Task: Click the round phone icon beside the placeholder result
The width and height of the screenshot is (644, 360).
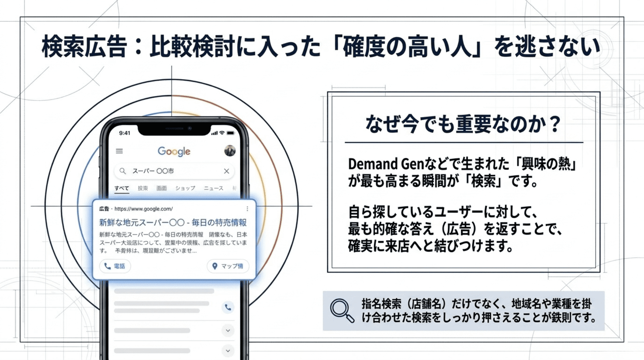Action: pyautogui.click(x=228, y=307)
